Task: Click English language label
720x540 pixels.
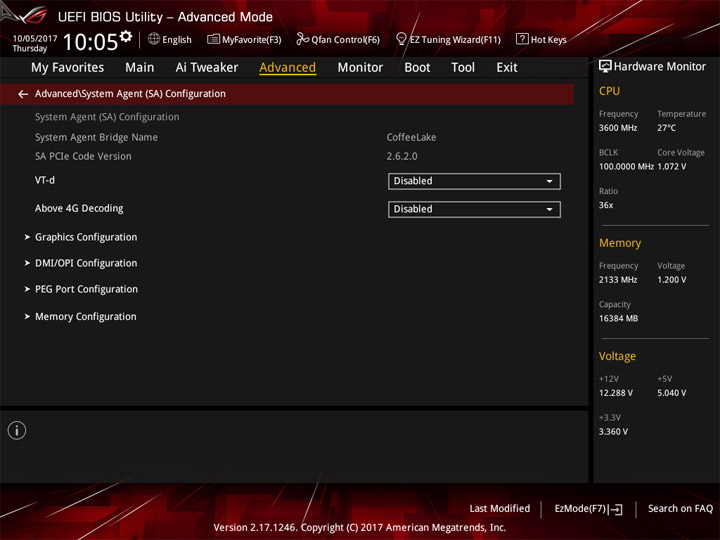Action: 177,40
